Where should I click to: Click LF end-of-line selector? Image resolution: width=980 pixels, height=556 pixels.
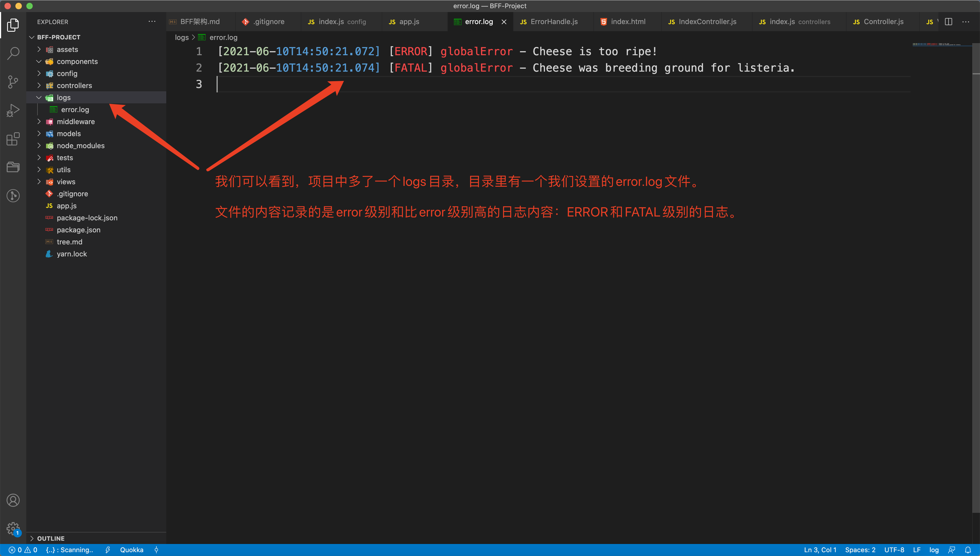pyautogui.click(x=917, y=550)
